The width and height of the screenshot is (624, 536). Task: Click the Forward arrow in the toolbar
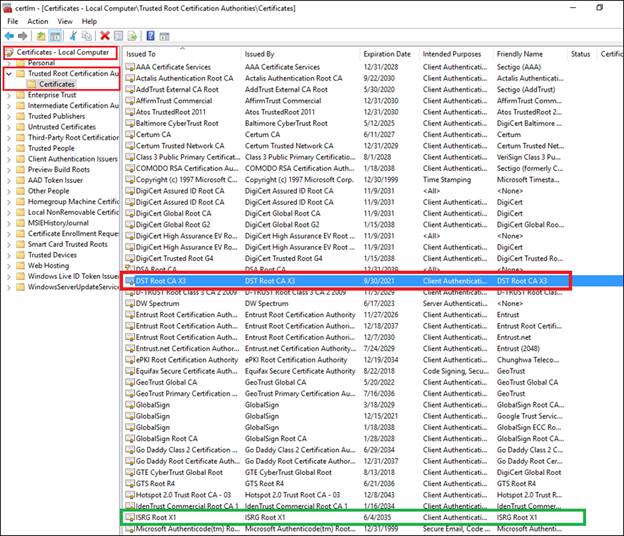[x=23, y=36]
